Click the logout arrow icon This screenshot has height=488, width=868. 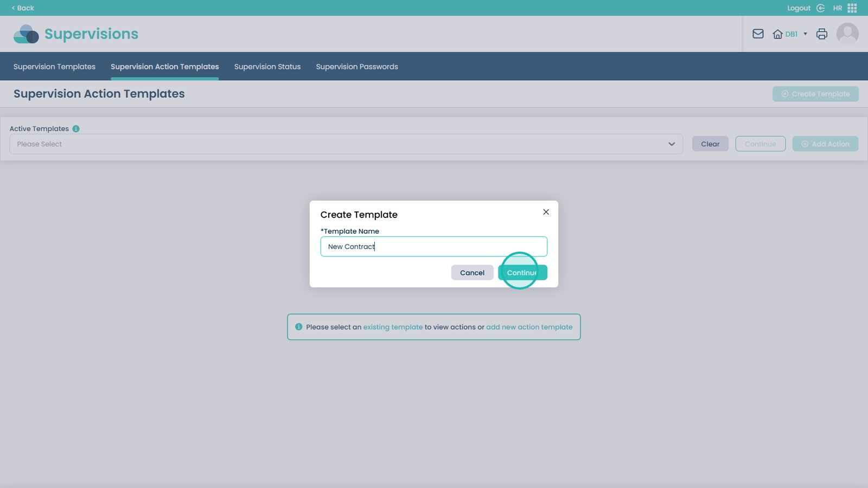pyautogui.click(x=820, y=8)
